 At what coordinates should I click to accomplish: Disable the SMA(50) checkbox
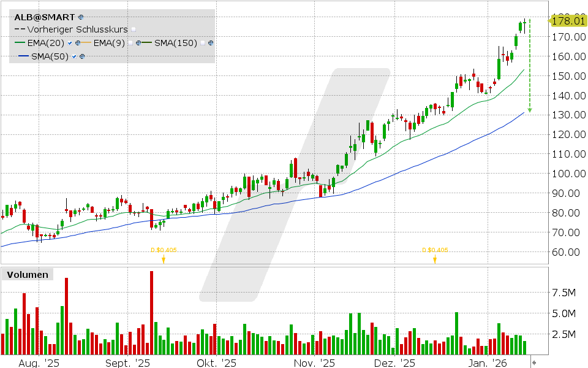[x=74, y=55]
